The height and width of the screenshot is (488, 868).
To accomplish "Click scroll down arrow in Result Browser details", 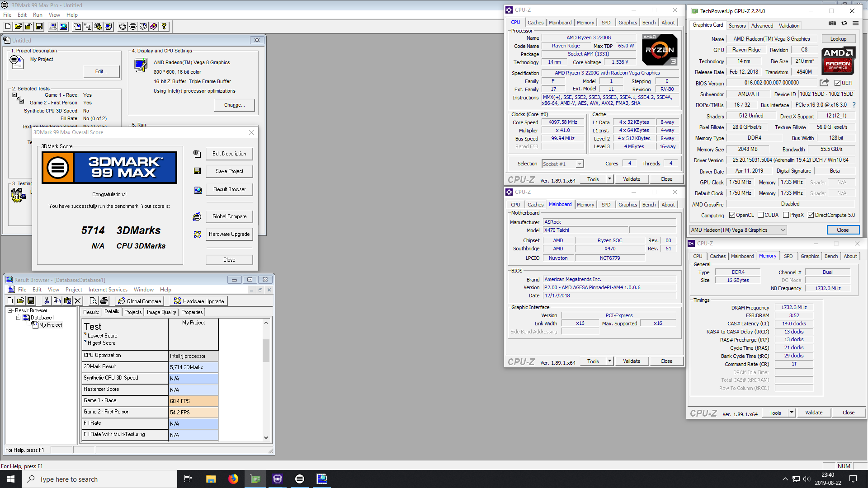I will (266, 437).
